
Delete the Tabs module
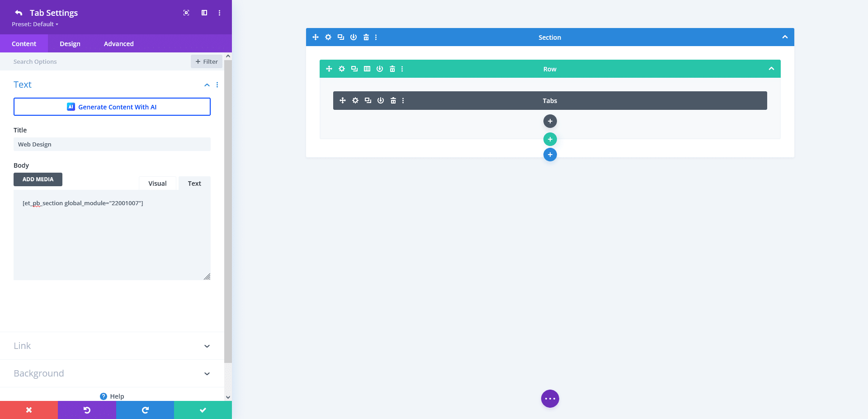393,100
